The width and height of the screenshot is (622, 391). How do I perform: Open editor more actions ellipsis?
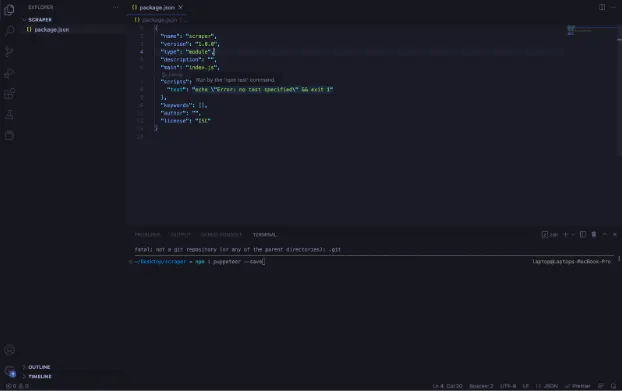tap(613, 7)
